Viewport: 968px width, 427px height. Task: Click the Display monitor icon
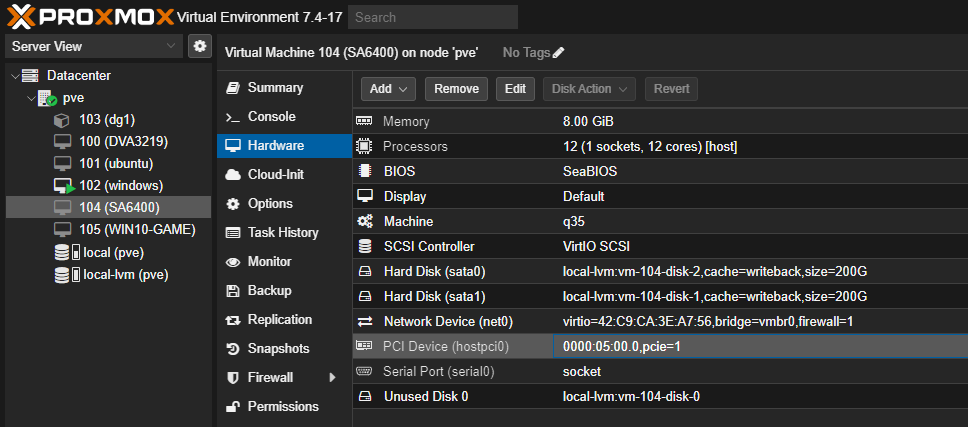click(365, 196)
